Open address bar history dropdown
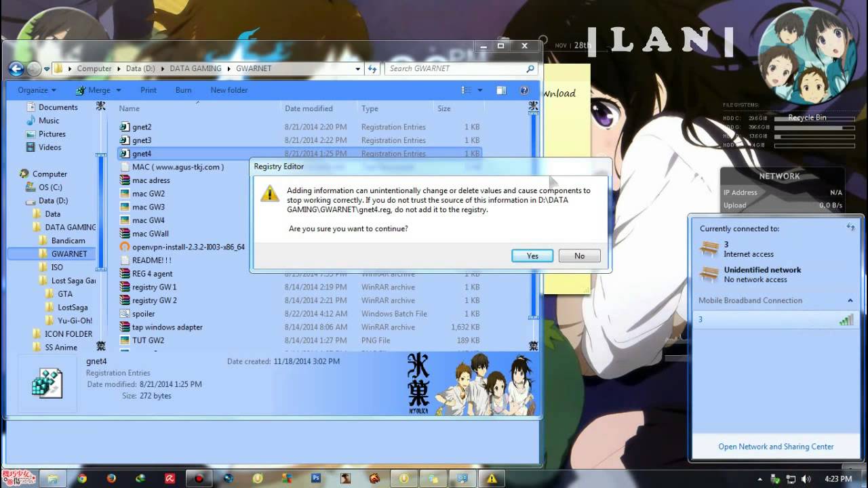This screenshot has width=868, height=488. pos(358,68)
